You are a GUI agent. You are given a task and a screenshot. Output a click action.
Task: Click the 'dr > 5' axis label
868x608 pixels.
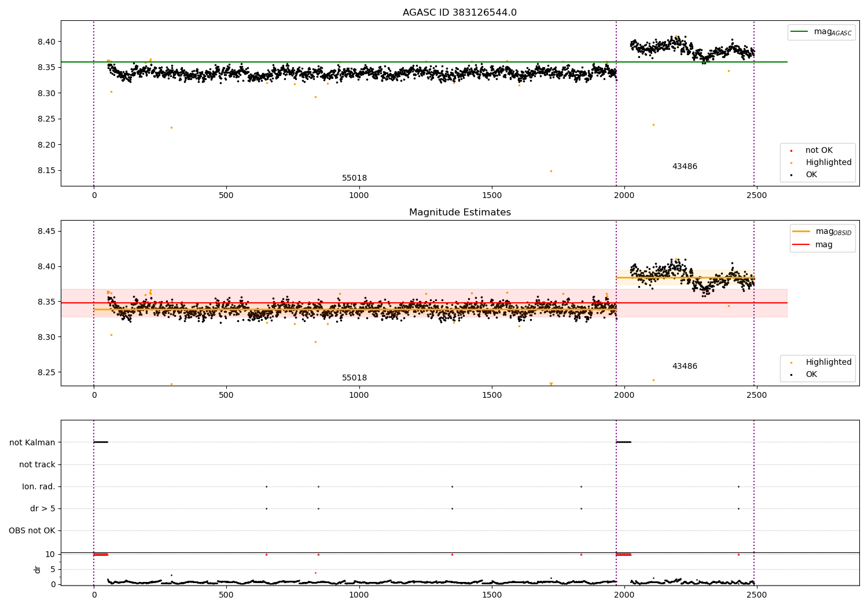coord(43,508)
